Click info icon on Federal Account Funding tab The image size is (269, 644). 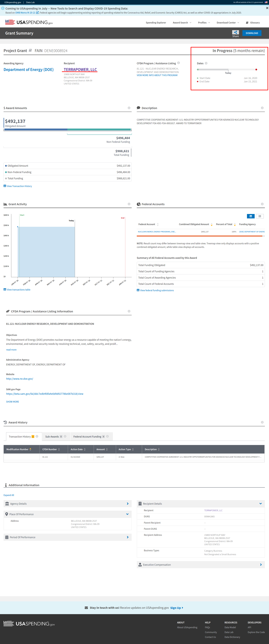[x=107, y=437]
